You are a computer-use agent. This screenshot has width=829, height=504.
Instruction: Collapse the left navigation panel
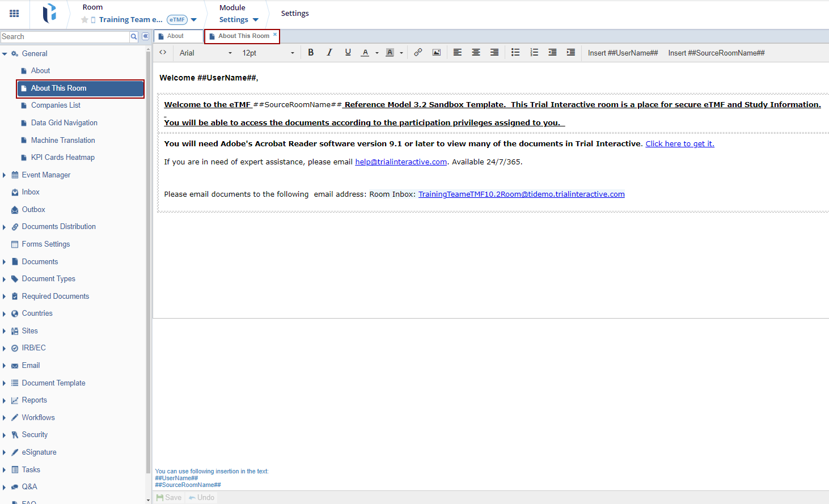tap(146, 36)
